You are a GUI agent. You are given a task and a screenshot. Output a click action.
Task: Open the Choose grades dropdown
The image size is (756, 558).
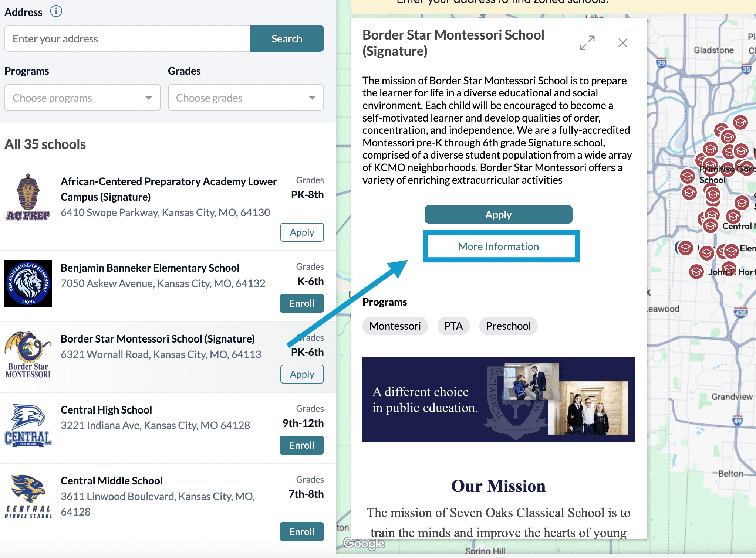pos(246,98)
